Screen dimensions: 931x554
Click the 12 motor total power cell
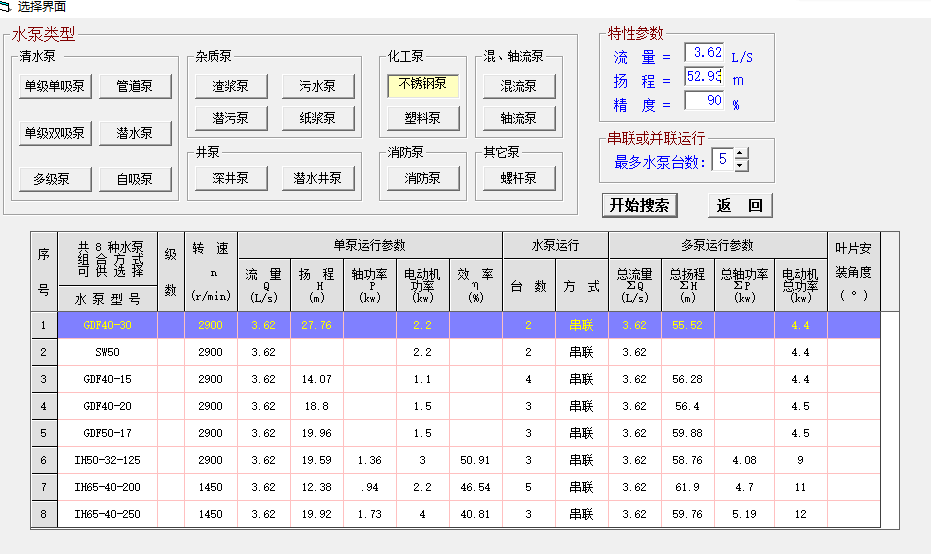800,514
